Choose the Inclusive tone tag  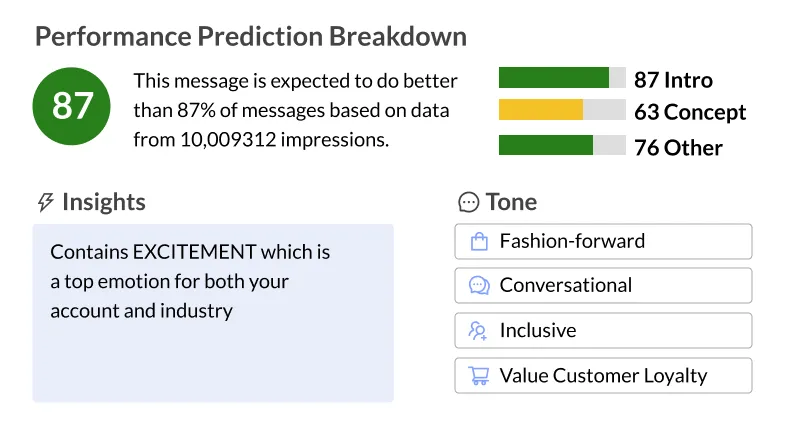pos(602,331)
